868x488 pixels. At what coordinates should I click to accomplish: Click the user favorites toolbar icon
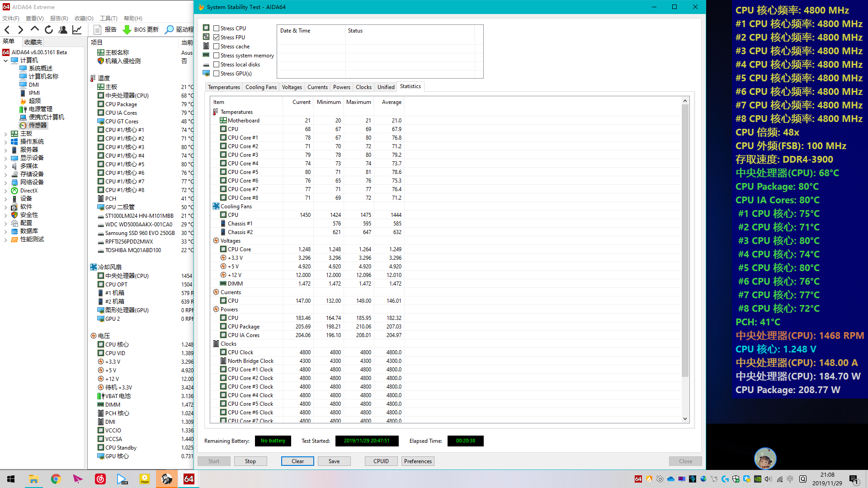pos(63,30)
